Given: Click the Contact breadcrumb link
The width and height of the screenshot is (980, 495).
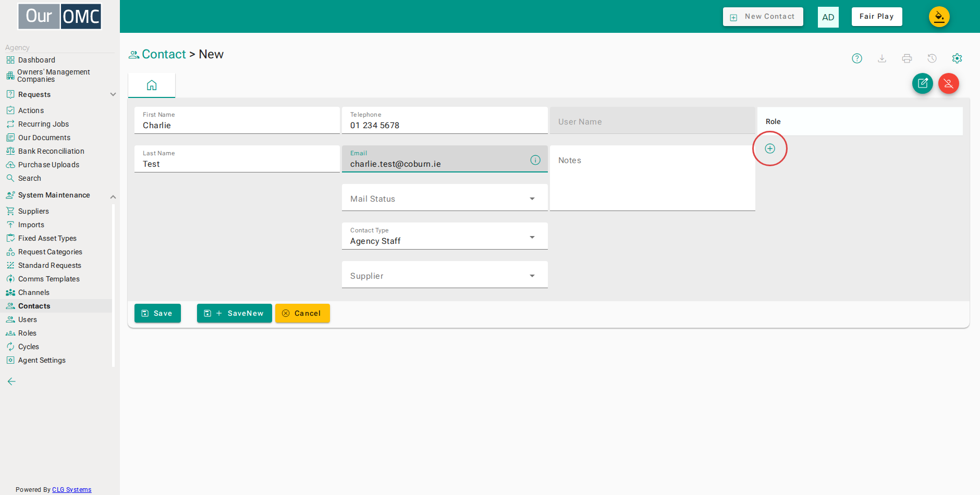Looking at the screenshot, I should [x=164, y=54].
